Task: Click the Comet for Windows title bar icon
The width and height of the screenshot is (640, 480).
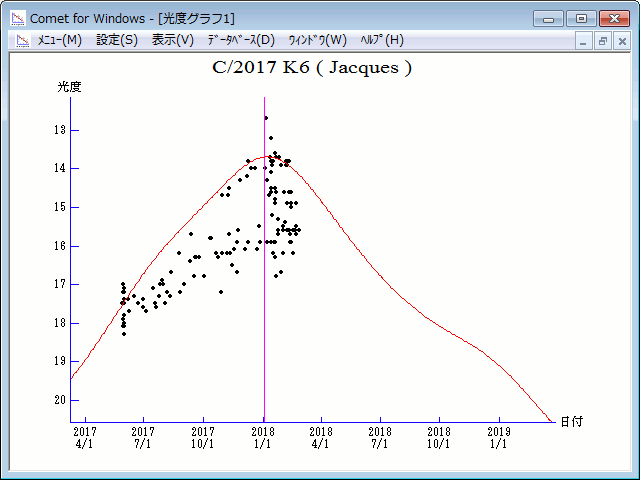Action: point(16,18)
